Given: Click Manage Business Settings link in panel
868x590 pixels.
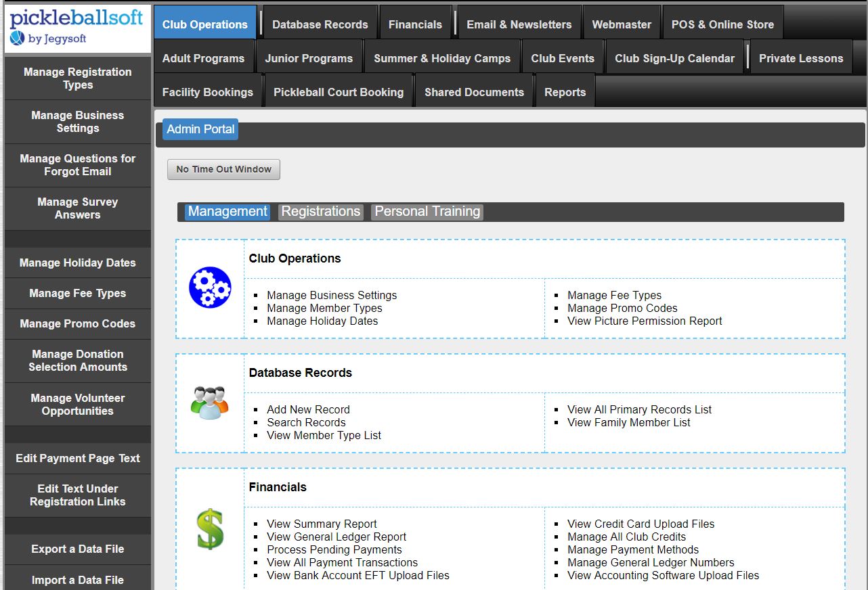Looking at the screenshot, I should click(x=332, y=295).
